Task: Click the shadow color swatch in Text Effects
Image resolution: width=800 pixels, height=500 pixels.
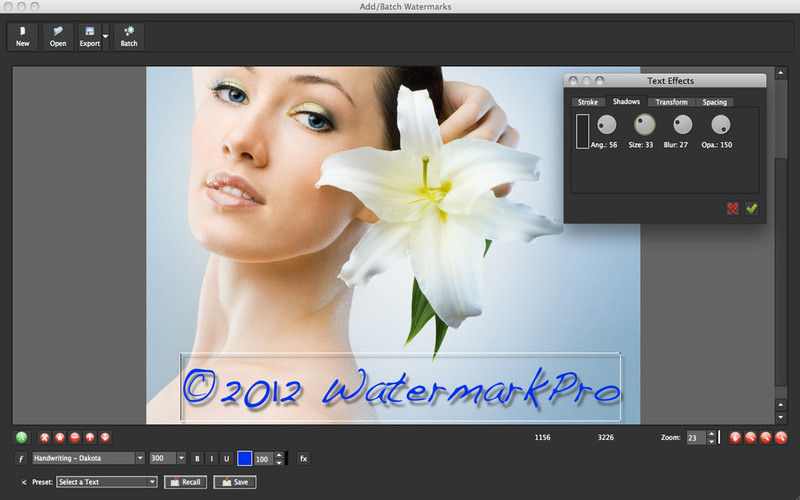Action: [582, 132]
